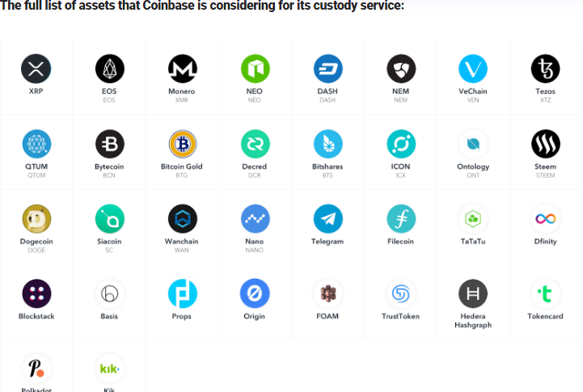Image resolution: width=583 pixels, height=392 pixels.
Task: Click the Filecoin label
Action: pyautogui.click(x=400, y=242)
